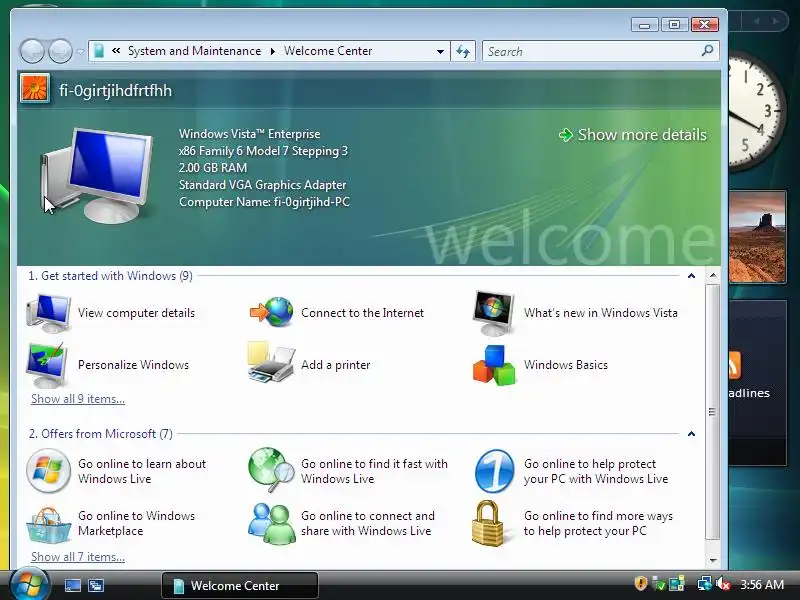Open recent pages dropdown next to Forward

pos(80,52)
